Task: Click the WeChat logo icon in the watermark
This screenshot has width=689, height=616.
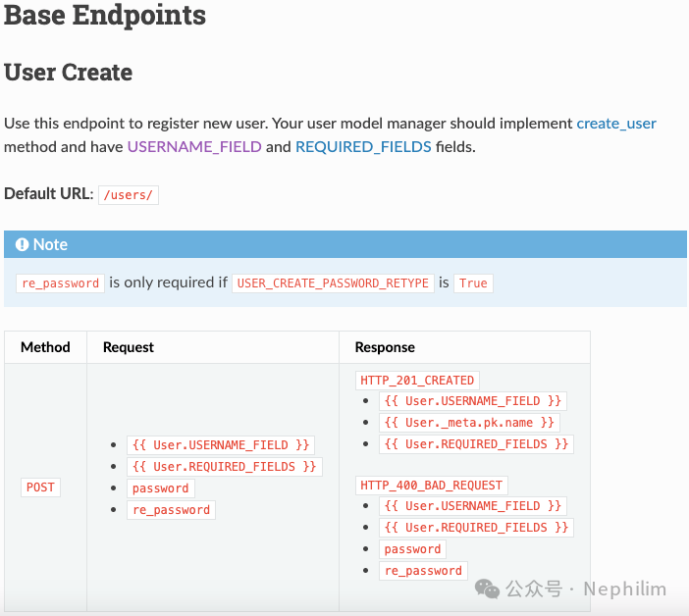Action: tap(487, 588)
